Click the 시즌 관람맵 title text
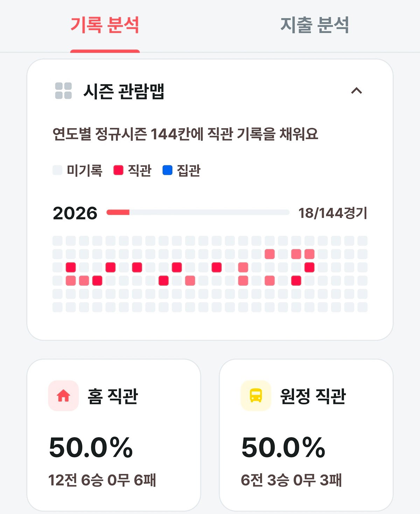This screenshot has height=514, width=420. point(124,91)
